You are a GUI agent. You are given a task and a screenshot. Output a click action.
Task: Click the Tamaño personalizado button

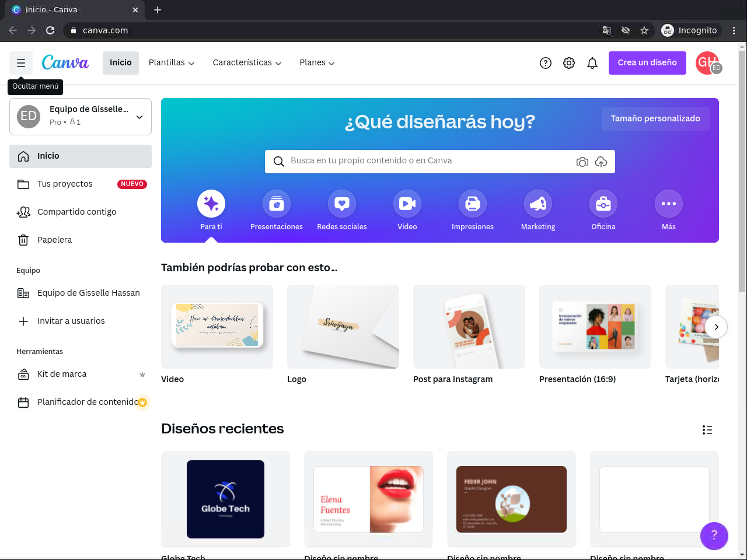point(655,118)
